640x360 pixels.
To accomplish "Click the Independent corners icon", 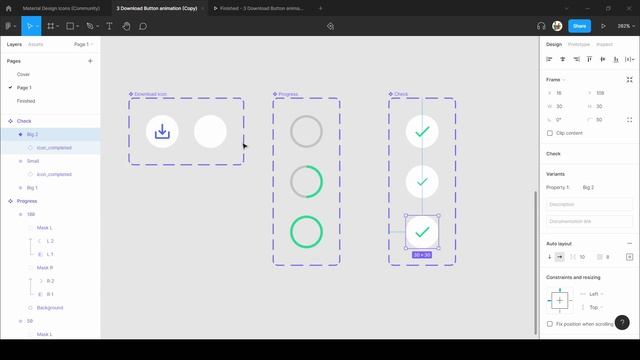I will click(x=629, y=120).
